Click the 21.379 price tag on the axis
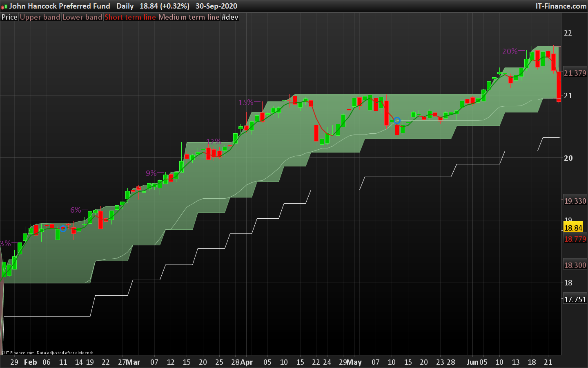Viewport: 588px width, 368px height. click(575, 73)
